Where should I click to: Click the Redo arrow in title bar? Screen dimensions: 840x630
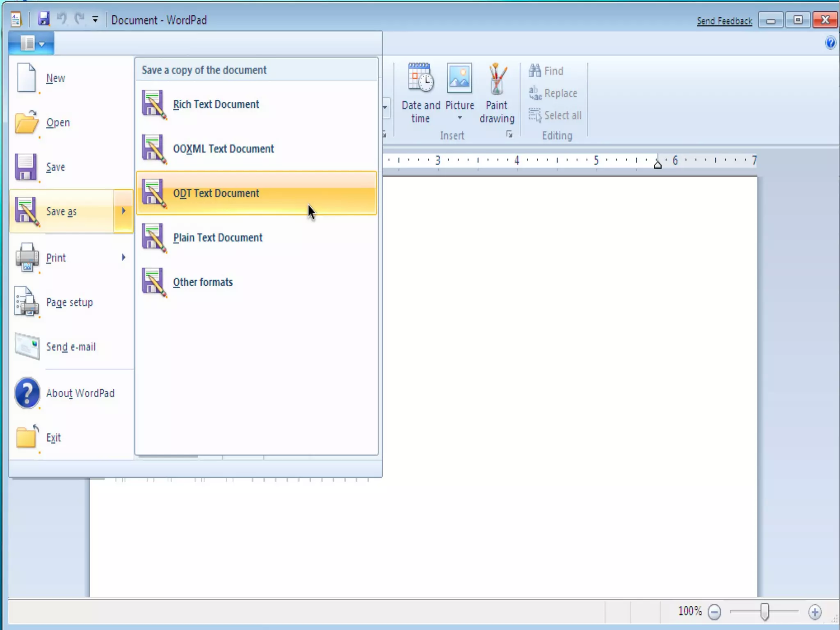point(80,18)
